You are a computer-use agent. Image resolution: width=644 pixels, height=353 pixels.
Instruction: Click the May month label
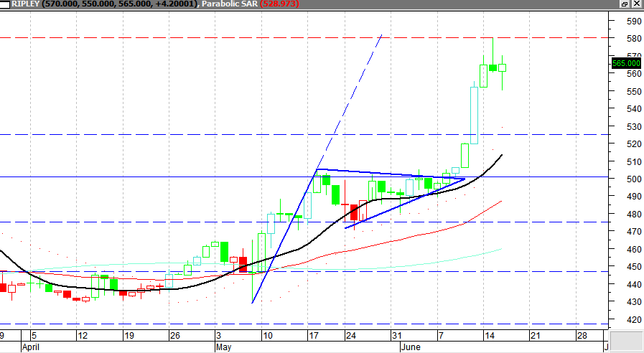coord(224,347)
